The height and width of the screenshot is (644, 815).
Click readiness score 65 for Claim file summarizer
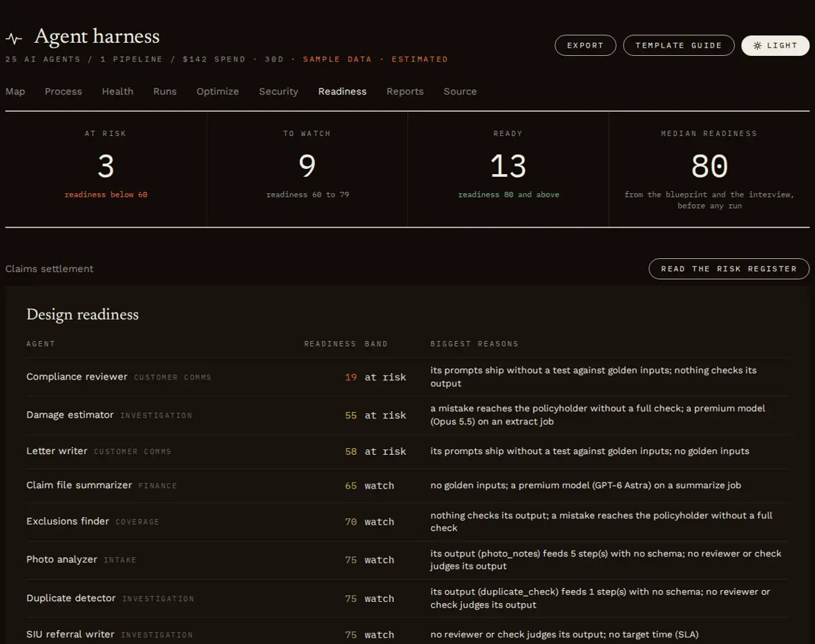(351, 486)
